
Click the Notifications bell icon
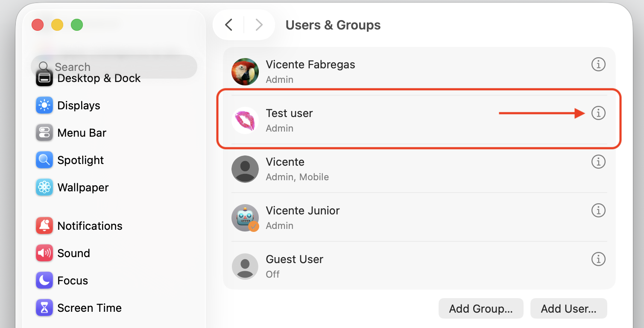(44, 226)
